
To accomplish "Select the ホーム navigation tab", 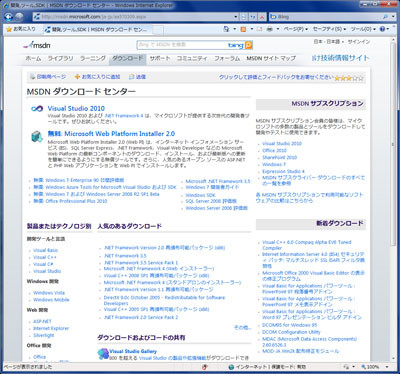I will coord(33,59).
